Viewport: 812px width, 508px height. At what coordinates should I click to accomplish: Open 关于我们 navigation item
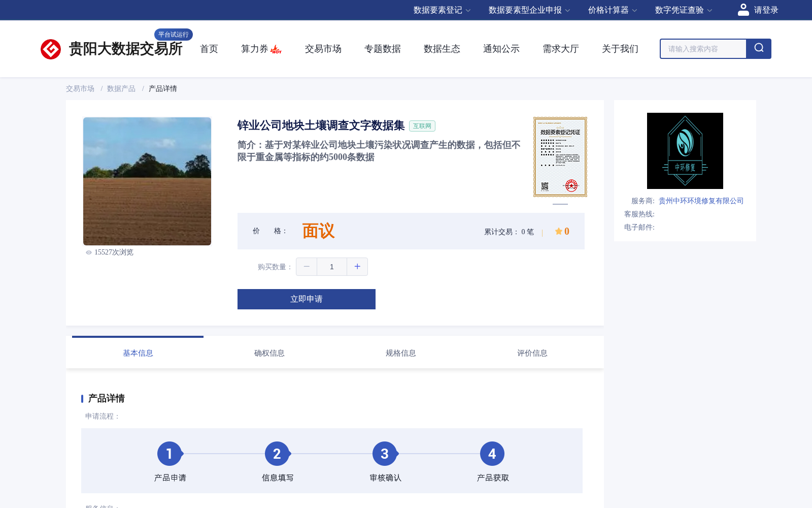[x=620, y=49]
